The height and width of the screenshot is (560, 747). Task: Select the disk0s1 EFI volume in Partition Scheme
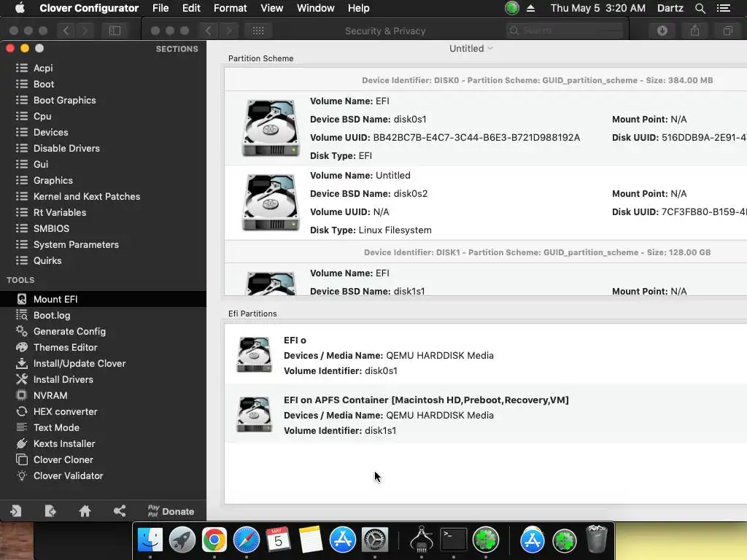pos(485,128)
